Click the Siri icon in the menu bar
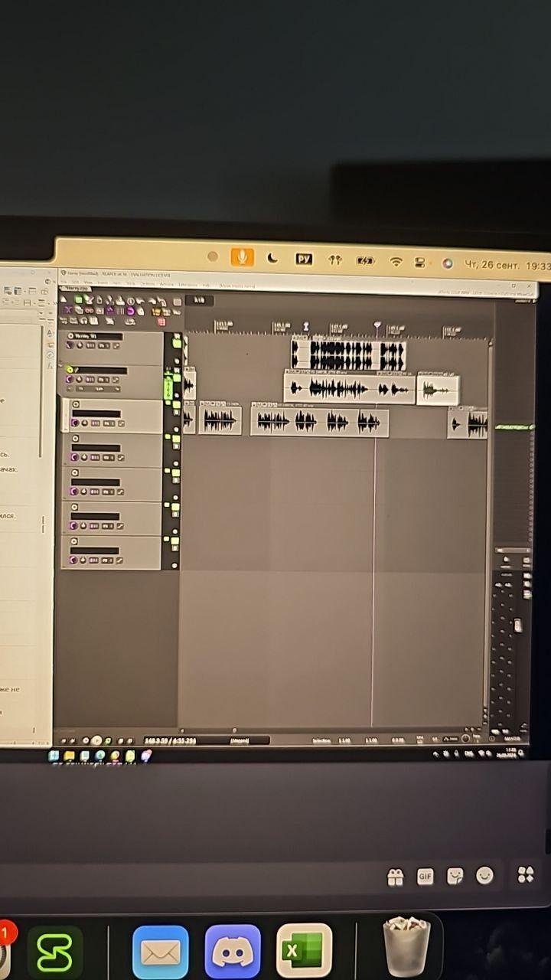 pos(447,263)
